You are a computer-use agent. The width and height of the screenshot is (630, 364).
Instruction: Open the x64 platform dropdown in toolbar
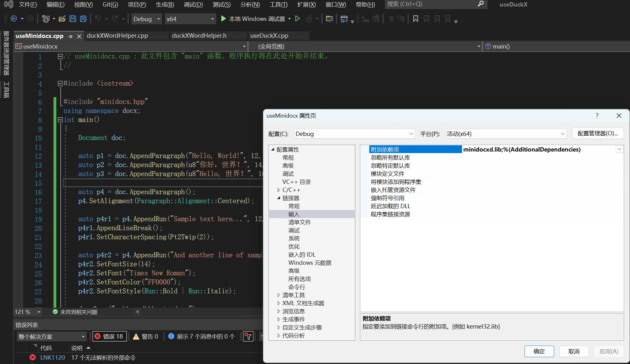pyautogui.click(x=190, y=19)
